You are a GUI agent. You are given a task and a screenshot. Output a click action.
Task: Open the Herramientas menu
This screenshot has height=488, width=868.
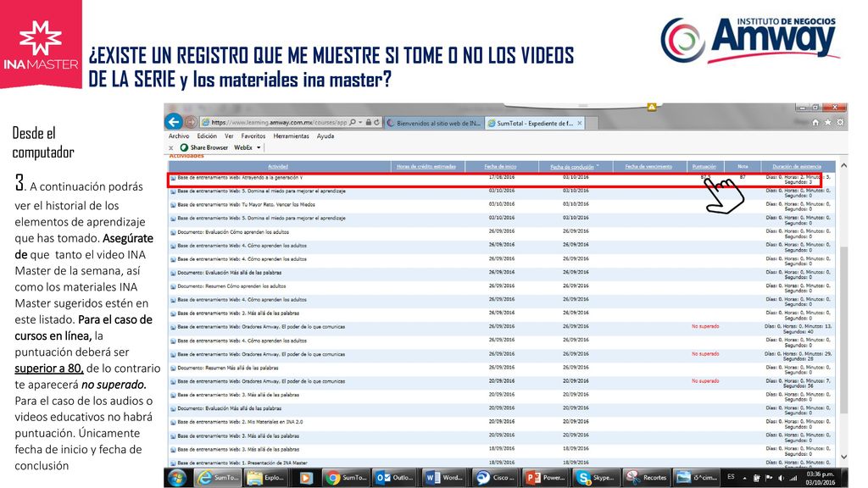click(x=292, y=136)
